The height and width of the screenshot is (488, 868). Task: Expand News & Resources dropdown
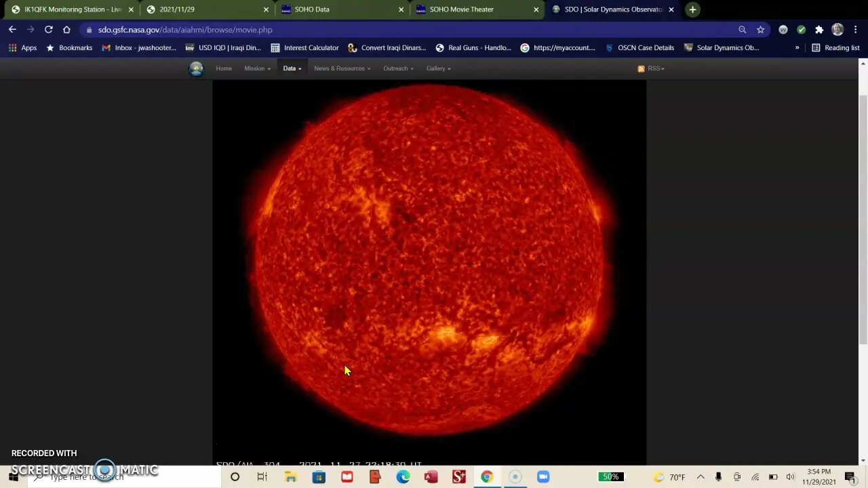(342, 68)
